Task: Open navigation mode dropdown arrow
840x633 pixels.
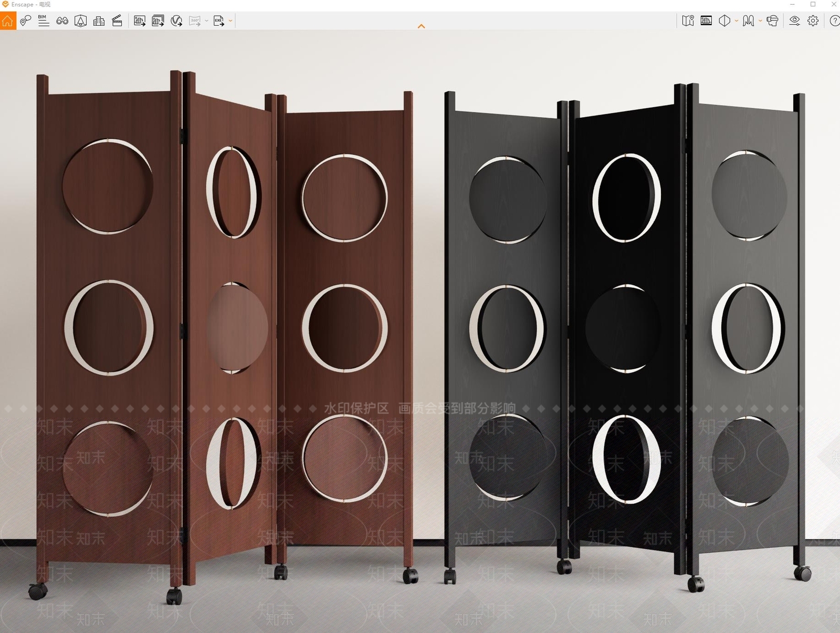Action: click(760, 21)
